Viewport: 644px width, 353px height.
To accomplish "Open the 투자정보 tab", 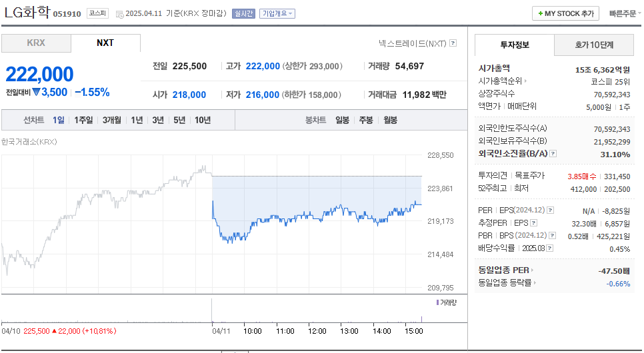I will (x=515, y=45).
